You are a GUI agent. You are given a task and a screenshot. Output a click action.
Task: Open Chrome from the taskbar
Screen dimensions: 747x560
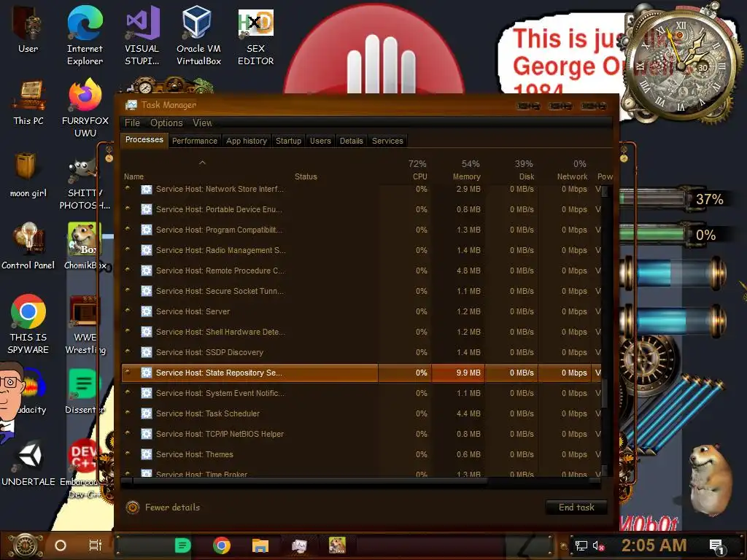pos(222,545)
